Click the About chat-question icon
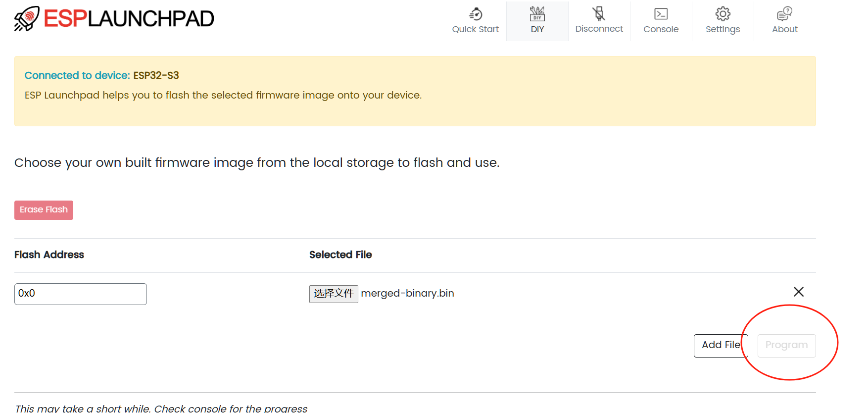The image size is (868, 413). click(x=784, y=14)
